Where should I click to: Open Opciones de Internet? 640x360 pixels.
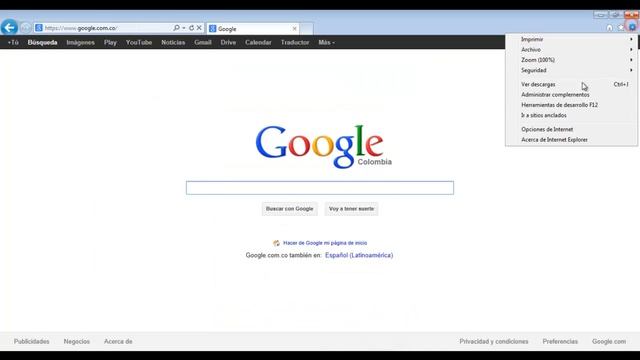(571, 129)
